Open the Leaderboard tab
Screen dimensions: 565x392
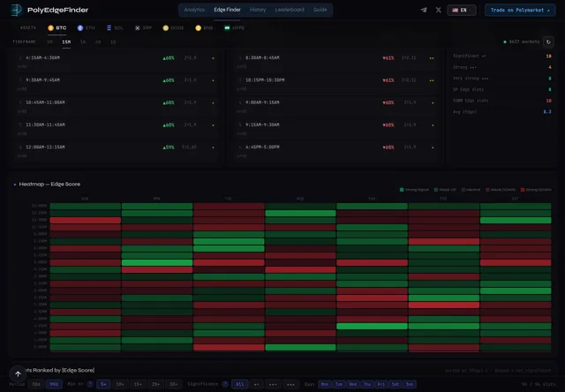(x=290, y=10)
